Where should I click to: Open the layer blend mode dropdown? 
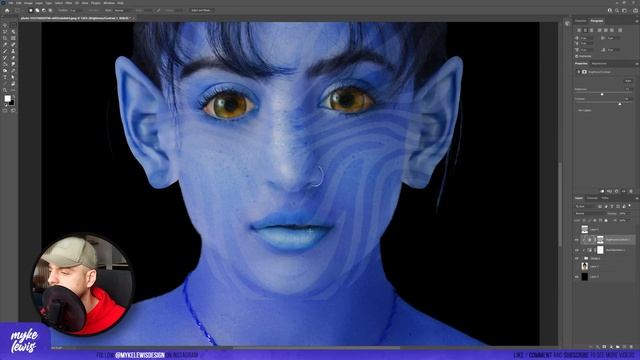[589, 213]
